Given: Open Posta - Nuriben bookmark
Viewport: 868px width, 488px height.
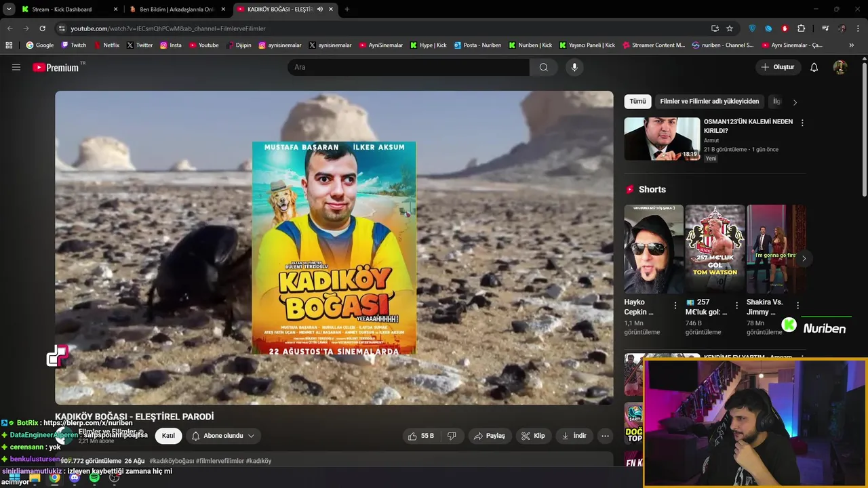Looking at the screenshot, I should [x=477, y=45].
